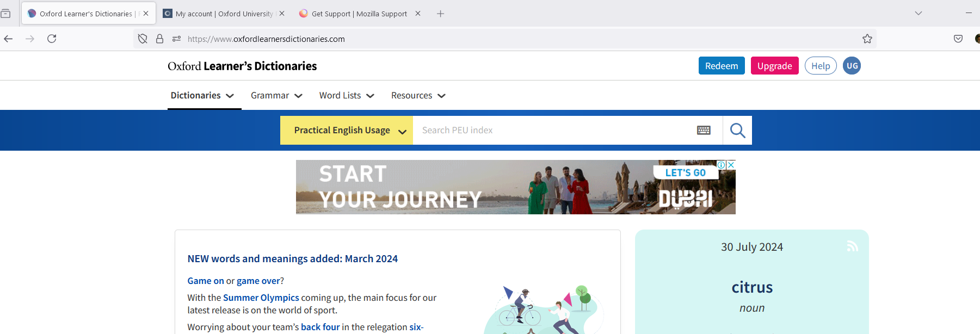Viewport: 980px width, 334px height.
Task: Open the Dubai START YOUR JOURNEY banner
Action: pos(516,187)
